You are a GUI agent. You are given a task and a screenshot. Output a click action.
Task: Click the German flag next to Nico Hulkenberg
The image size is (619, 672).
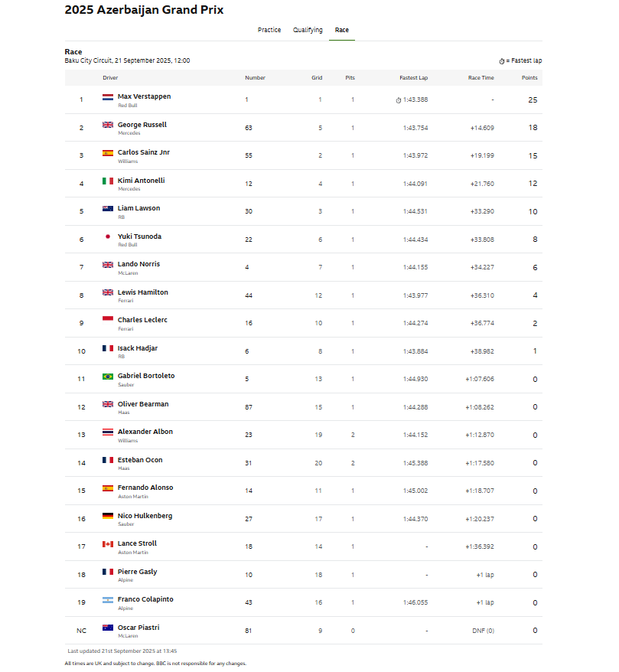point(108,516)
